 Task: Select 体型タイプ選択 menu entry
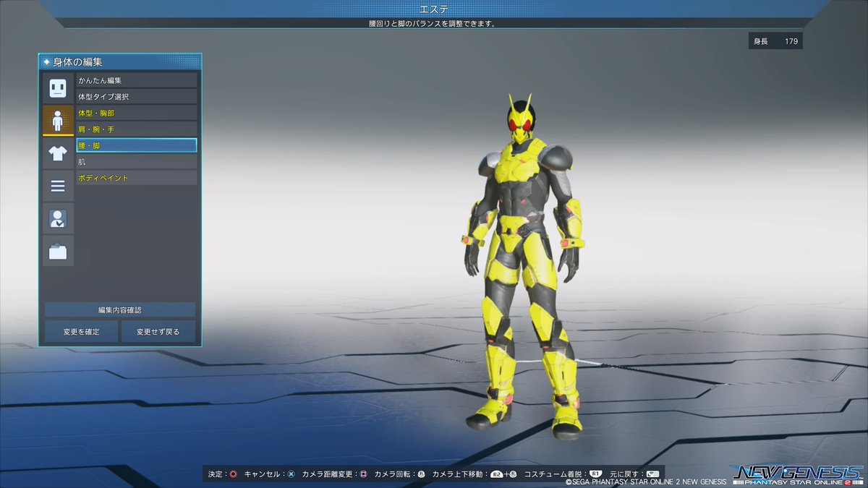pos(137,96)
